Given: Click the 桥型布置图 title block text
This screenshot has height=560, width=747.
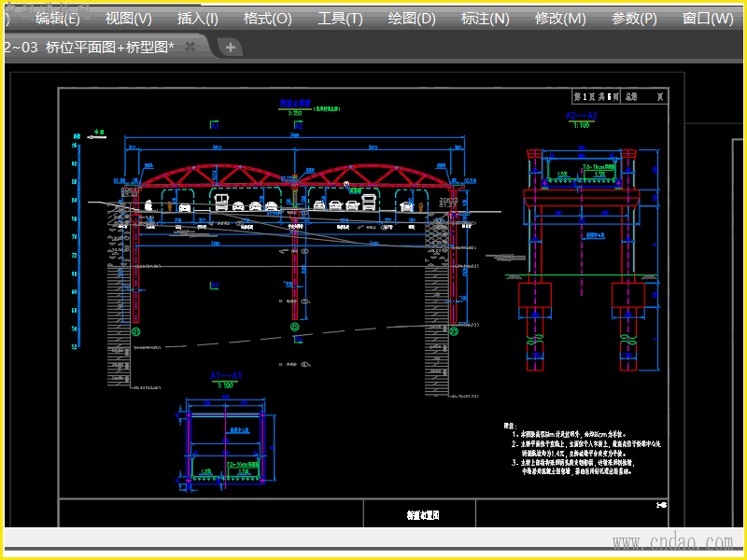Looking at the screenshot, I should point(423,515).
